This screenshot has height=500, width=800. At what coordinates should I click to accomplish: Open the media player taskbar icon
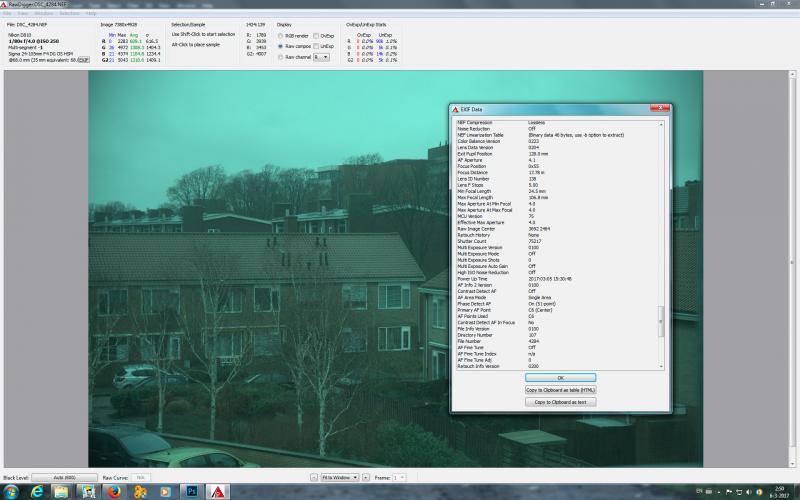165,492
